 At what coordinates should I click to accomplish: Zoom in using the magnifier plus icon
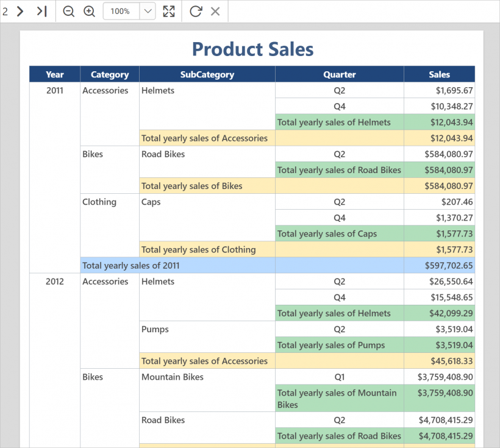point(89,11)
